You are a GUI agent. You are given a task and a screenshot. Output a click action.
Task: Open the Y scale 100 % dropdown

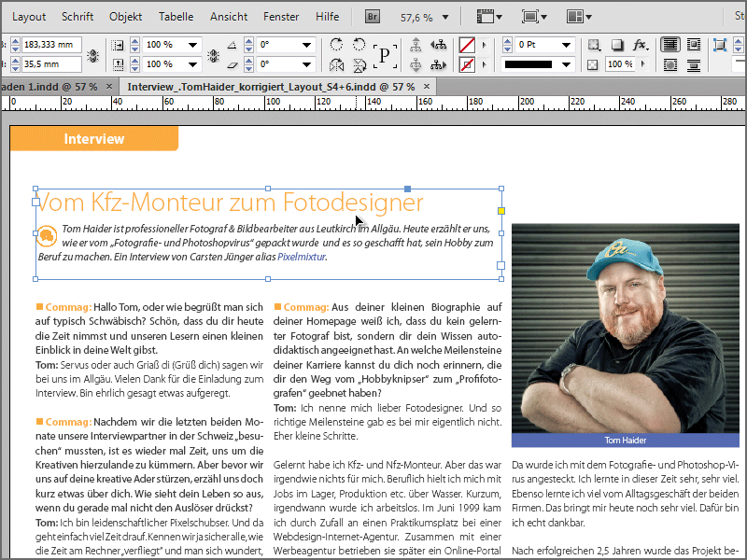pyautogui.click(x=192, y=64)
